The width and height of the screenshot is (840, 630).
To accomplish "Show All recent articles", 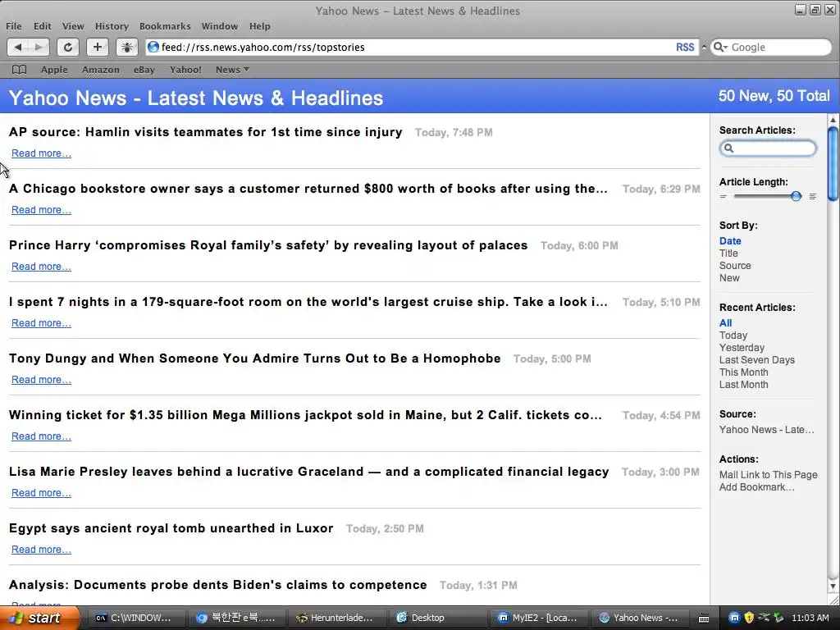I will [725, 323].
